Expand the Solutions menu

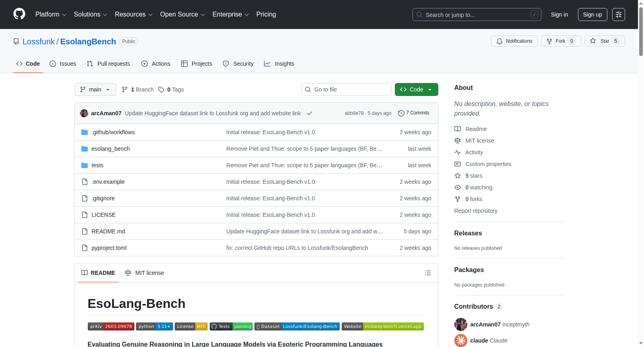(x=91, y=15)
